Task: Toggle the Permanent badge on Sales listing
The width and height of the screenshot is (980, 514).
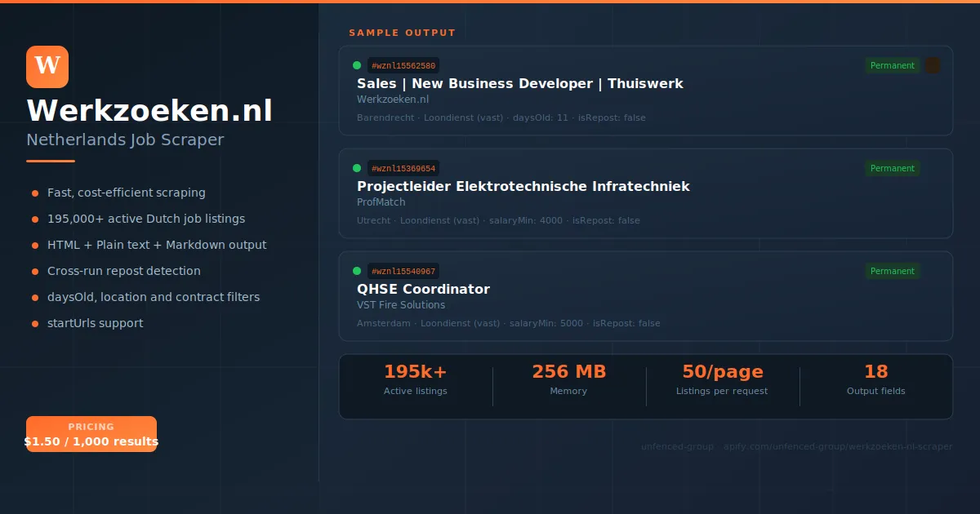Action: (892, 65)
